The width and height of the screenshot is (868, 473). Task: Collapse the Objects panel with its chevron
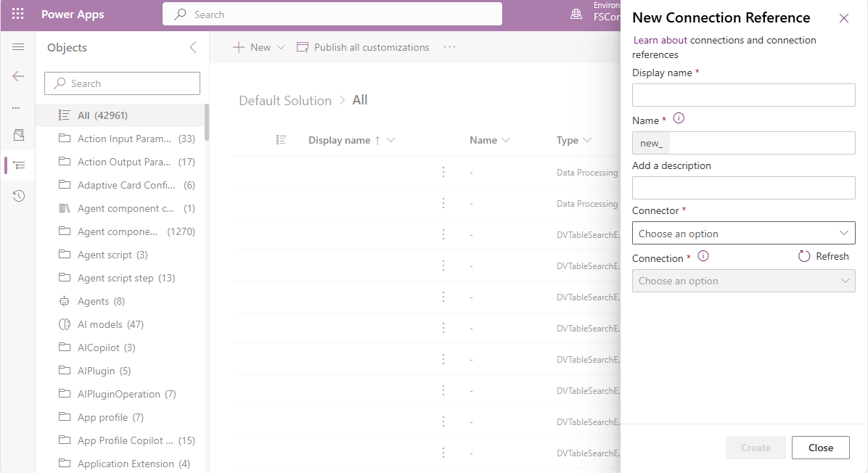click(192, 47)
